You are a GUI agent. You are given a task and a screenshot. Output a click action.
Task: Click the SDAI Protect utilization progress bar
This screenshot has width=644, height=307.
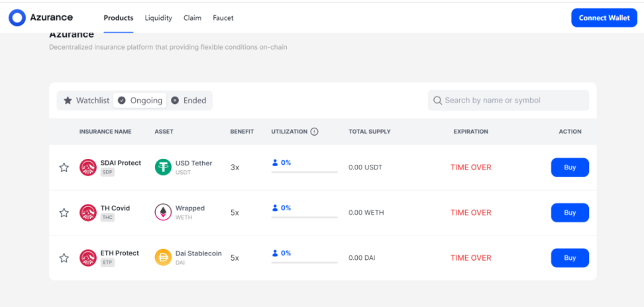click(x=304, y=172)
